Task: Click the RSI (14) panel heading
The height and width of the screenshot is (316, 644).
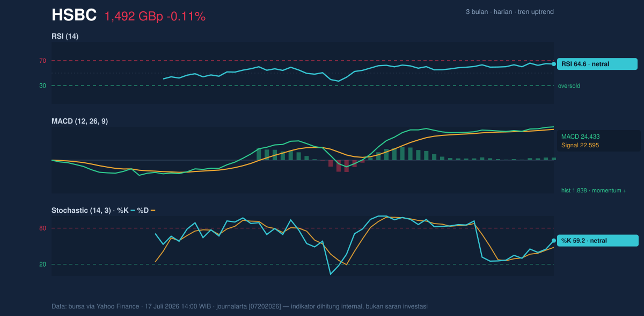Action: [65, 36]
